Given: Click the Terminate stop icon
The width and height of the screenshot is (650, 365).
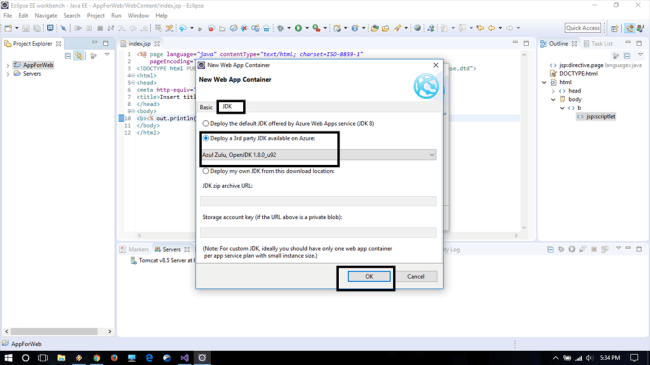Looking at the screenshot, I should [100, 28].
